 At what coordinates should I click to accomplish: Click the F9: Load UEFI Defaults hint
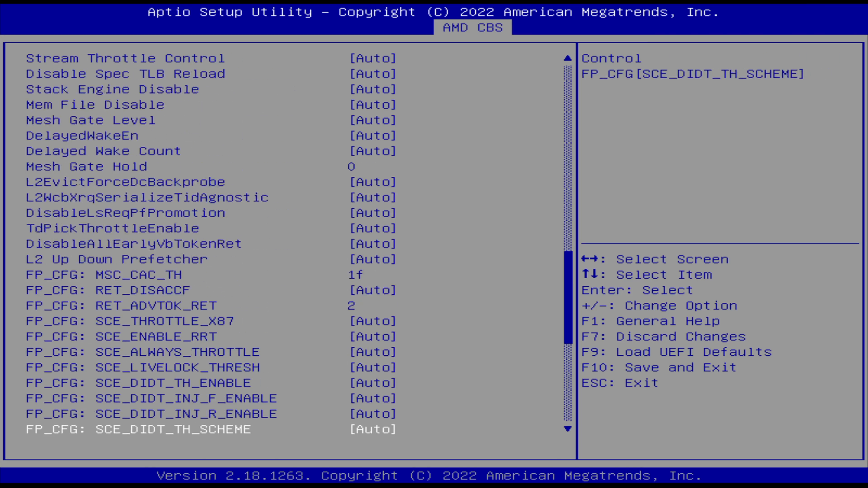pyautogui.click(x=677, y=353)
